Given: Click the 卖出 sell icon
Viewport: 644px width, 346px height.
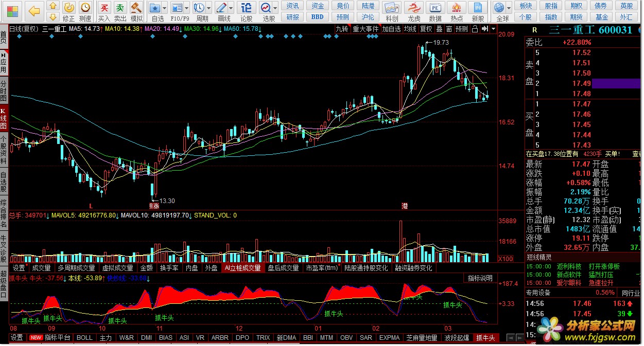Looking at the screenshot, I should coord(120,11).
